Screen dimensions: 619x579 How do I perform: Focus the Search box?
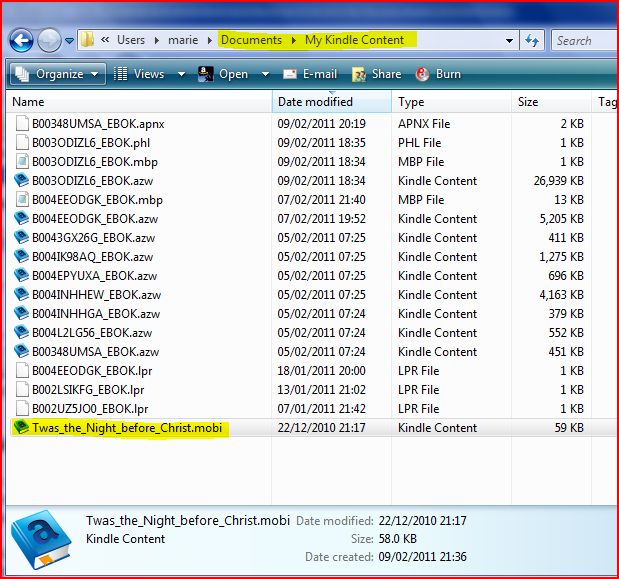(x=585, y=40)
